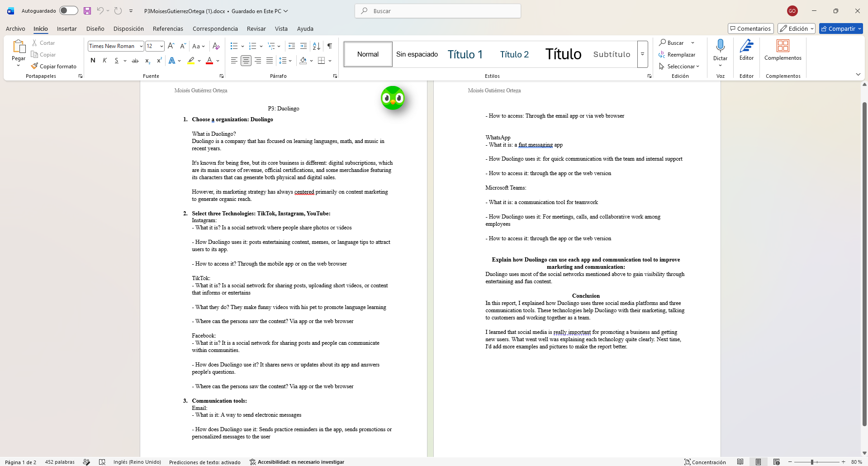Screen dimensions: 868x466
Task: Click the Undo arrow icon
Action: coord(100,11)
